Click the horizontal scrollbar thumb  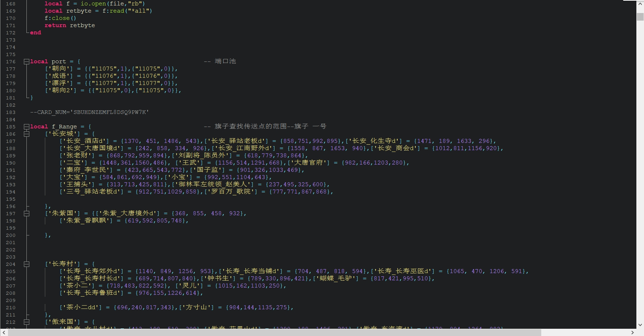(274, 332)
